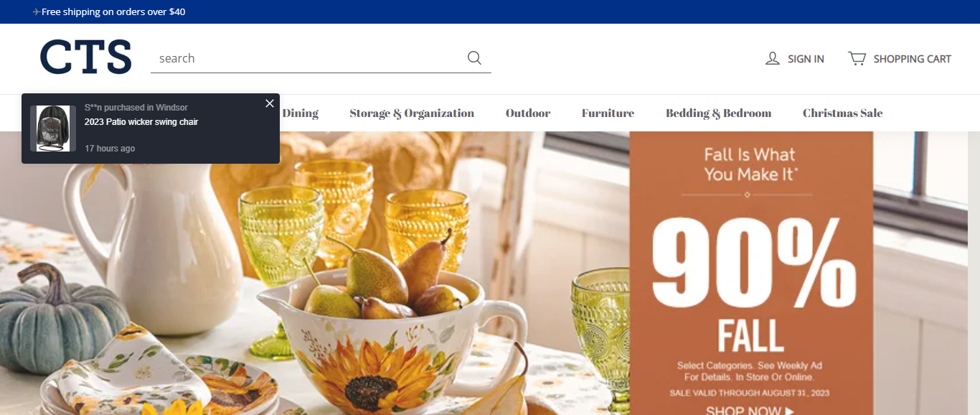The image size is (980, 415).
Task: Go to the Furniture category
Action: (608, 113)
